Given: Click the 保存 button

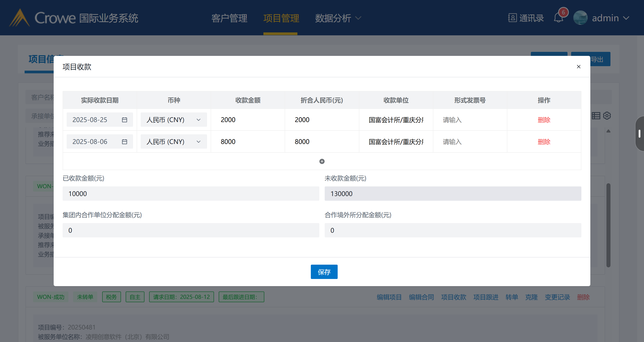Looking at the screenshot, I should click(x=324, y=272).
